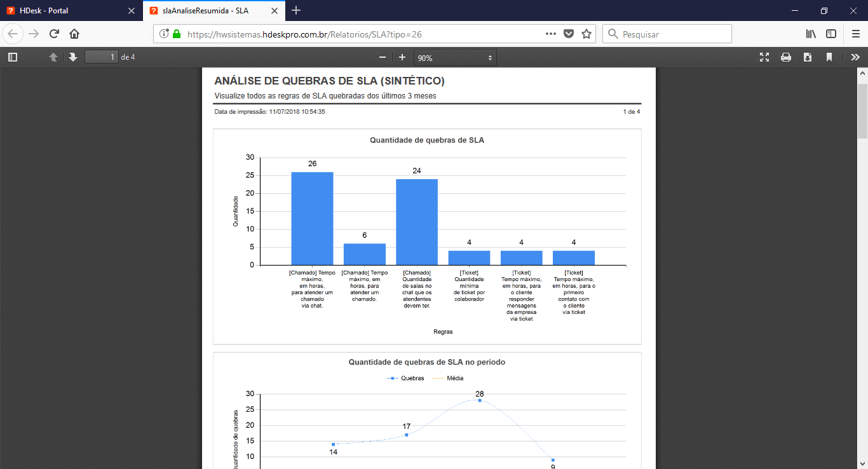
Task: Go to next PDF page
Action: pos(73,57)
